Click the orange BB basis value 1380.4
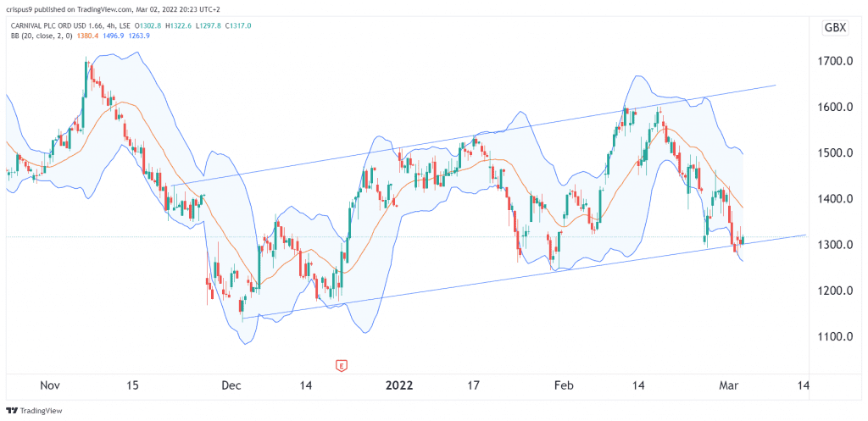The image size is (868, 421). coord(87,36)
